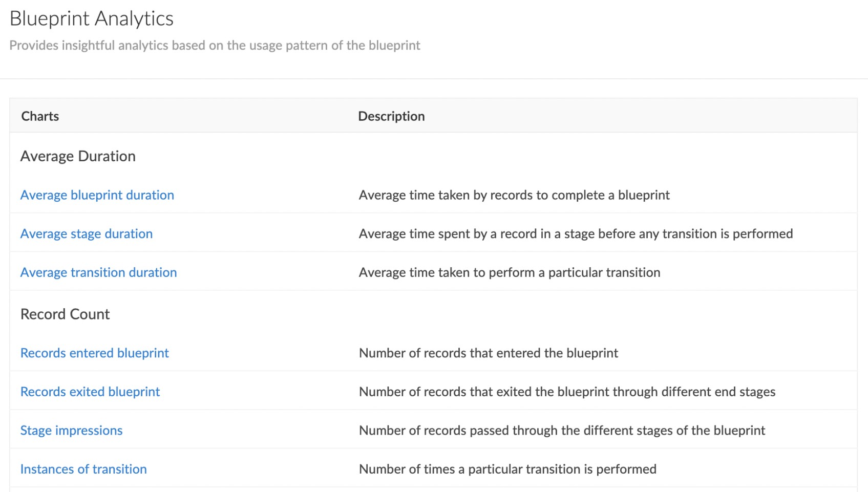This screenshot has height=492, width=868.
Task: Click 'Number of records passed through' description
Action: coord(562,431)
